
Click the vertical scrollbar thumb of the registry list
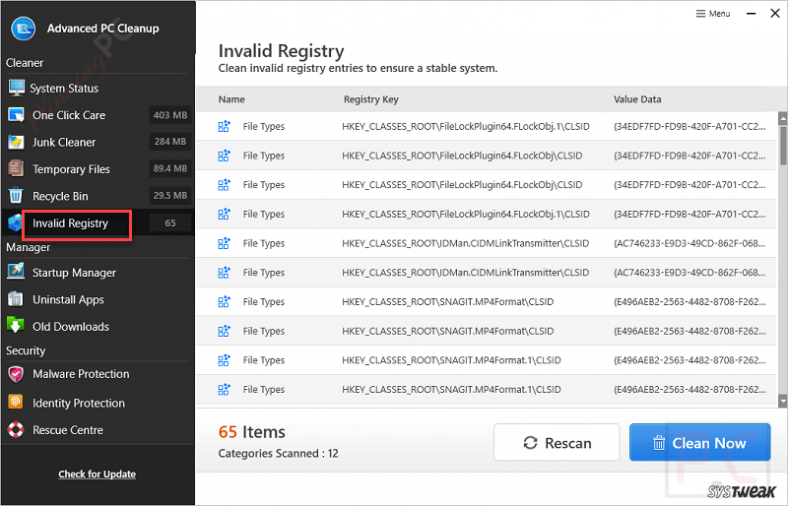782,145
